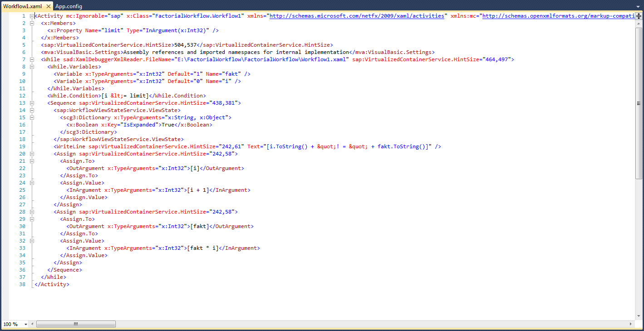Click line number 38 in the margin
The width and height of the screenshot is (644, 331).
point(22,284)
